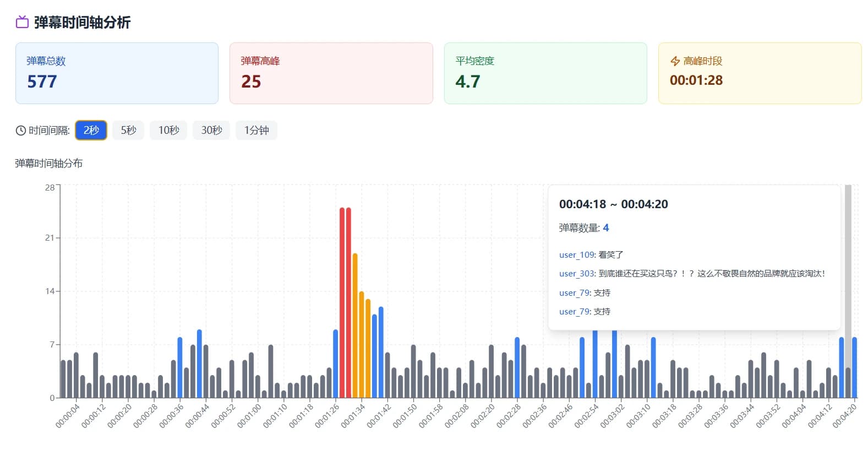Image resolution: width=868 pixels, height=456 pixels.
Task: Set the time interval to 10秒
Action: tap(168, 131)
